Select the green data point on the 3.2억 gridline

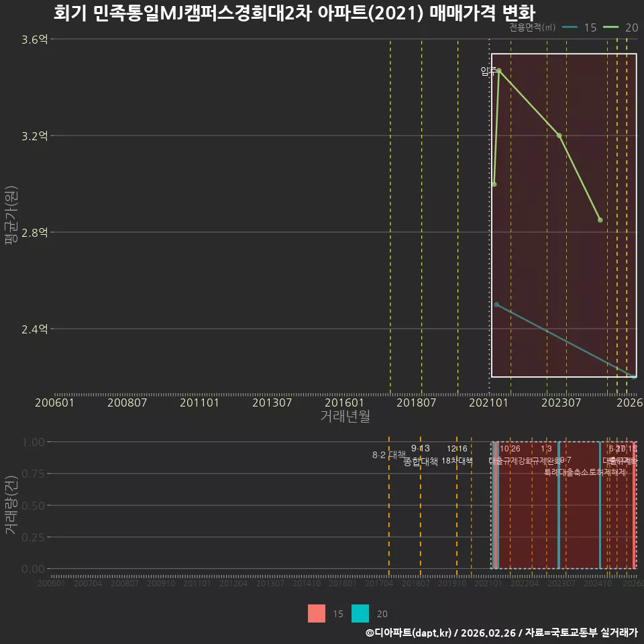(x=559, y=136)
